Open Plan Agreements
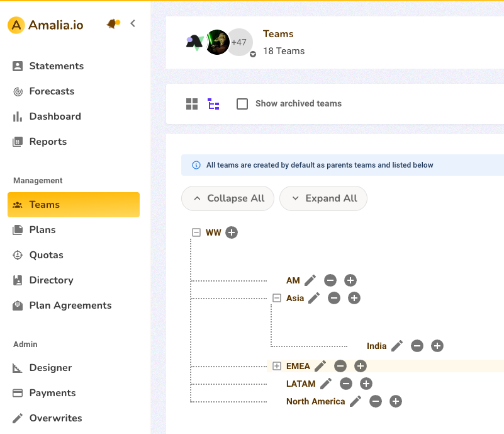504x434 pixels. (74, 306)
